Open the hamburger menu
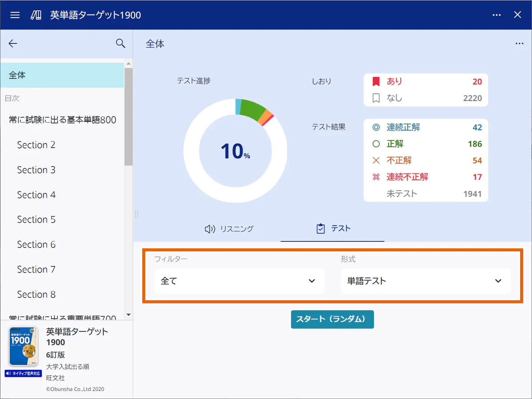The height and width of the screenshot is (399, 532). point(15,15)
